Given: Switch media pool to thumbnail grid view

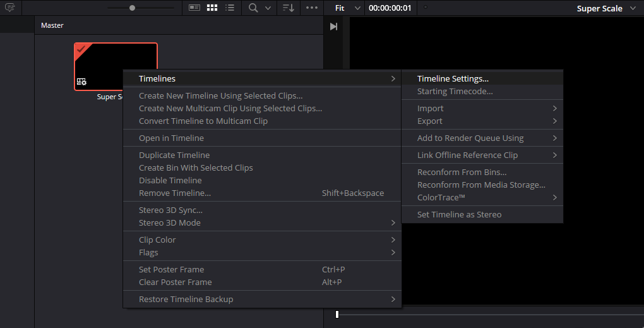Looking at the screenshot, I should coord(212,8).
